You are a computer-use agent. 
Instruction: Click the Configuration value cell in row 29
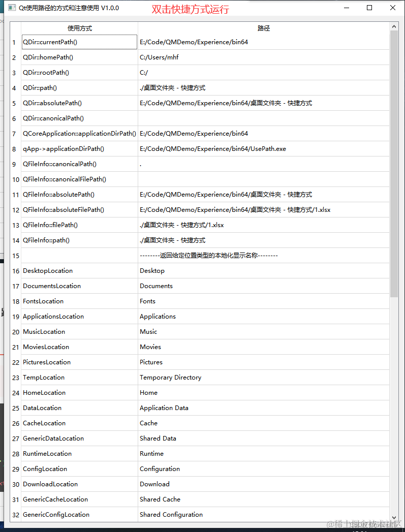[264, 469]
